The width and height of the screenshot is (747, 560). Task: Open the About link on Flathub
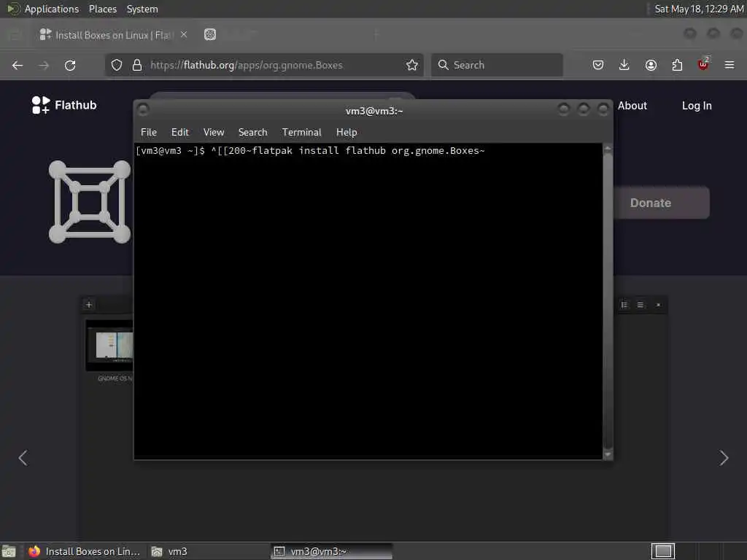coord(632,106)
